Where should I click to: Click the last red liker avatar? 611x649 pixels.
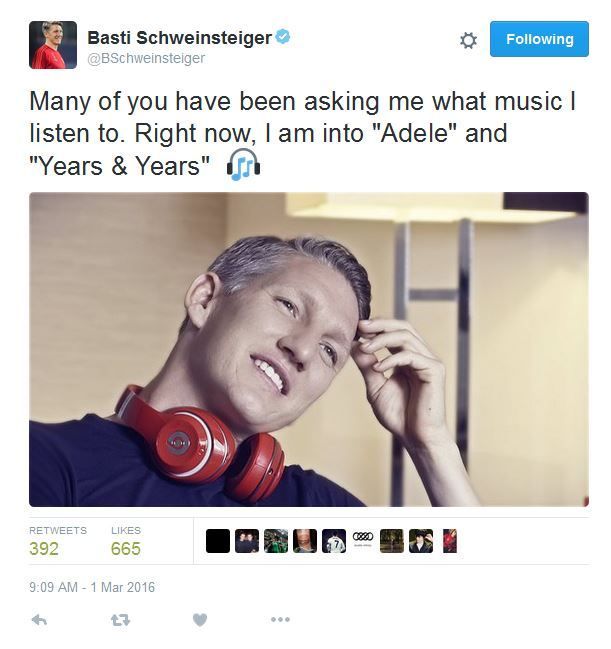[x=450, y=541]
